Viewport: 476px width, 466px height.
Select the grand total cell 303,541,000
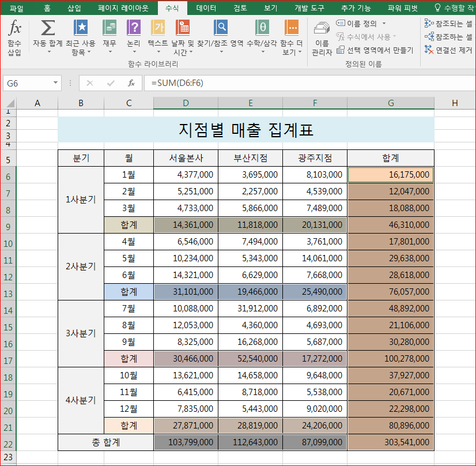pyautogui.click(x=391, y=442)
